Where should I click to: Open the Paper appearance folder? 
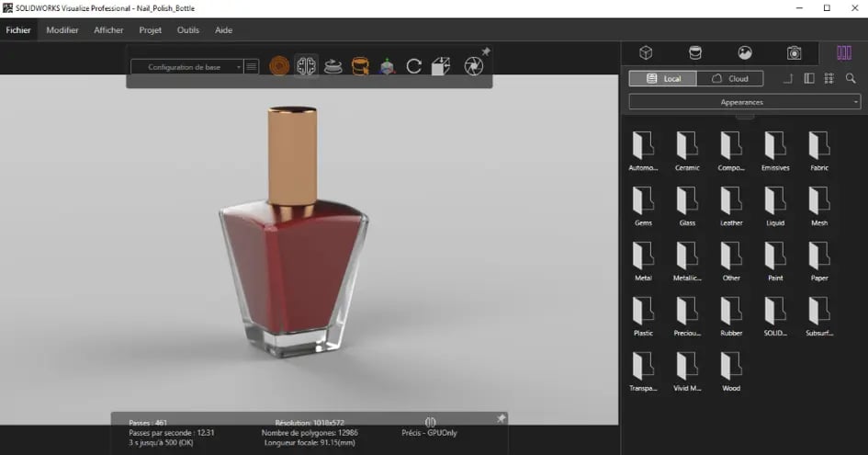(x=819, y=261)
